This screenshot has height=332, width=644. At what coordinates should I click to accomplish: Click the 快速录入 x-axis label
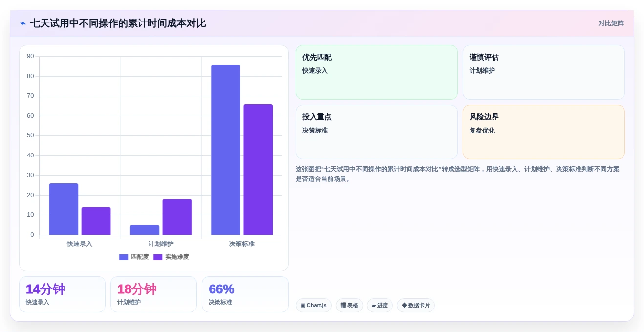80,244
